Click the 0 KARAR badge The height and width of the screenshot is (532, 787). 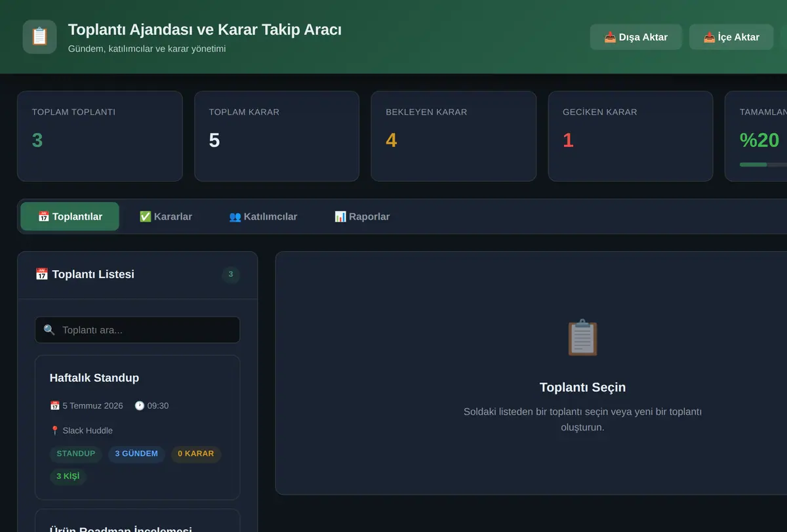click(196, 454)
